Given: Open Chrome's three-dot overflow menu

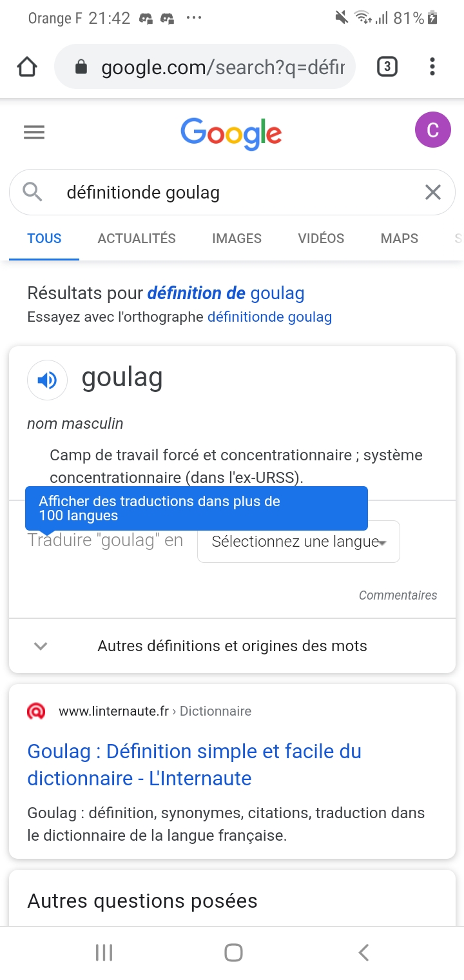Looking at the screenshot, I should [x=432, y=66].
